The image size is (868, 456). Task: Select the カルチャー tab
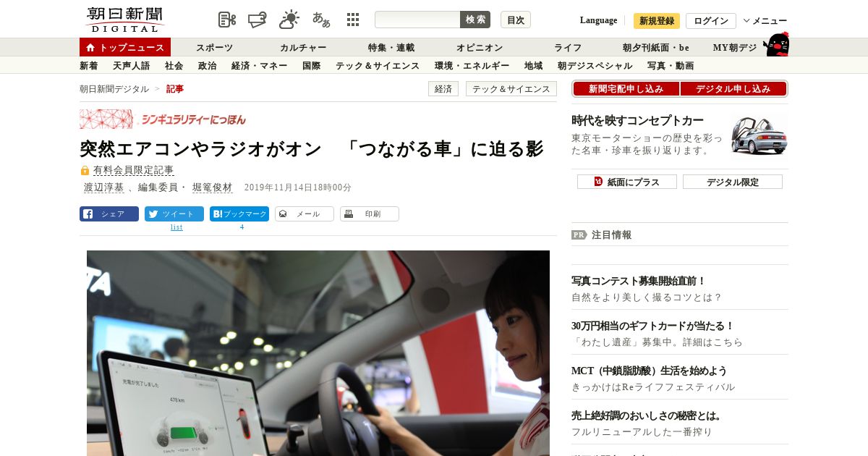pos(303,48)
